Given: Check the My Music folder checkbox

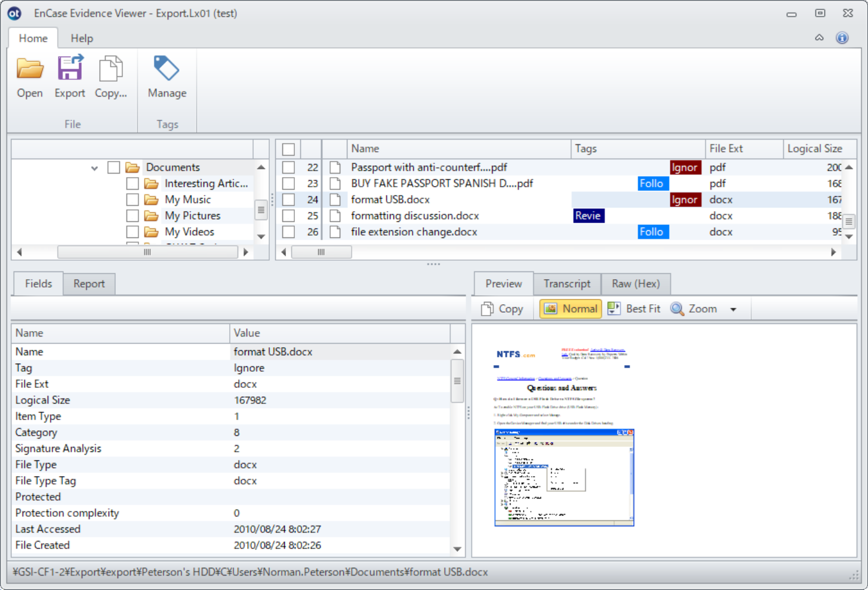Looking at the screenshot, I should click(133, 199).
